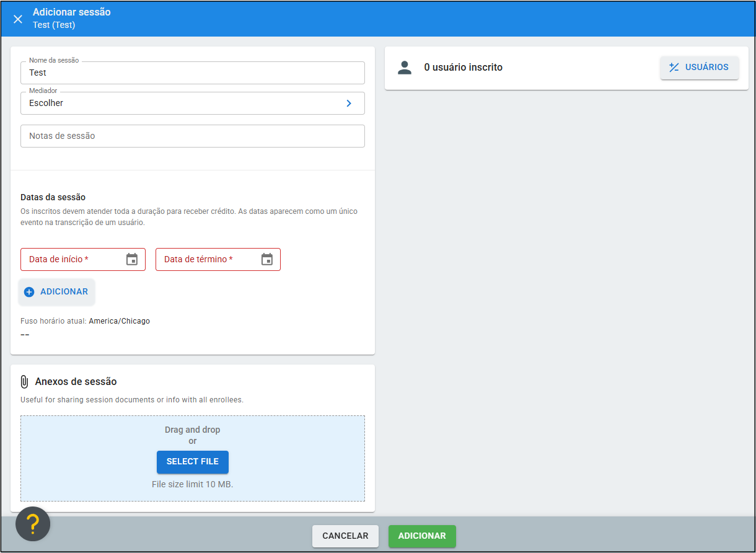Image resolution: width=756 pixels, height=553 pixels.
Task: Open the start date calendar picker icon
Action: (x=132, y=260)
